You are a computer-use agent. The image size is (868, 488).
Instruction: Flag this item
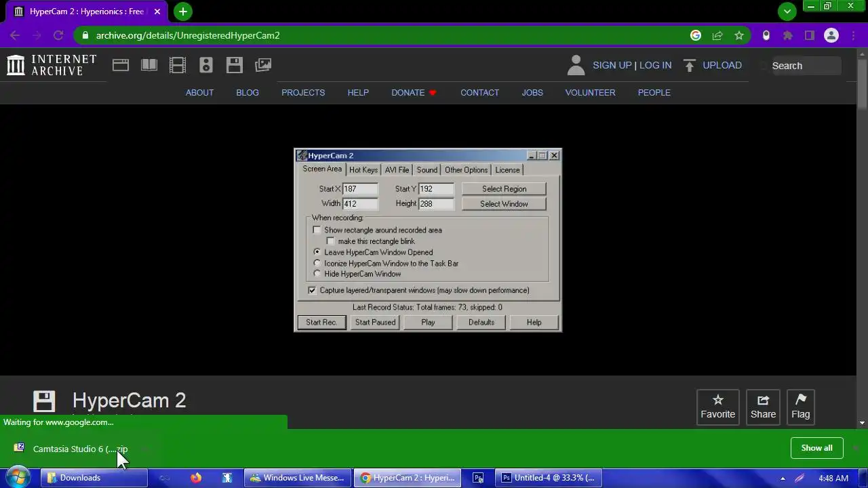coord(801,407)
